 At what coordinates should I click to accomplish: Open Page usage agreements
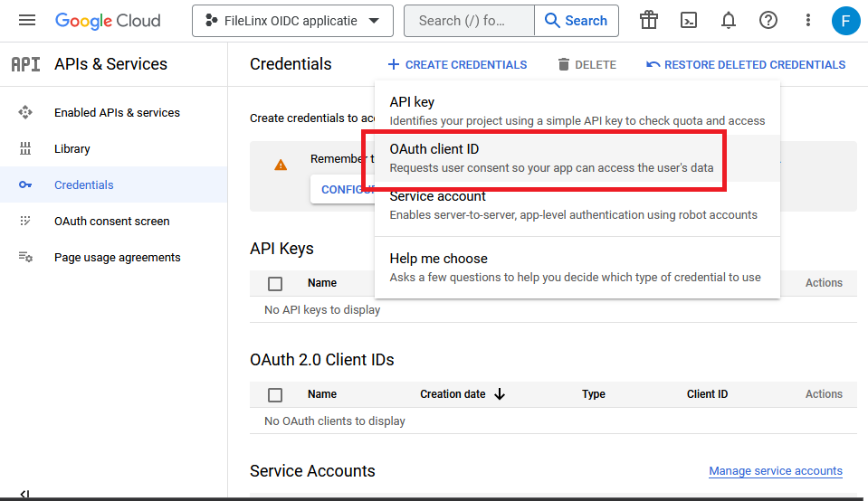(x=118, y=257)
